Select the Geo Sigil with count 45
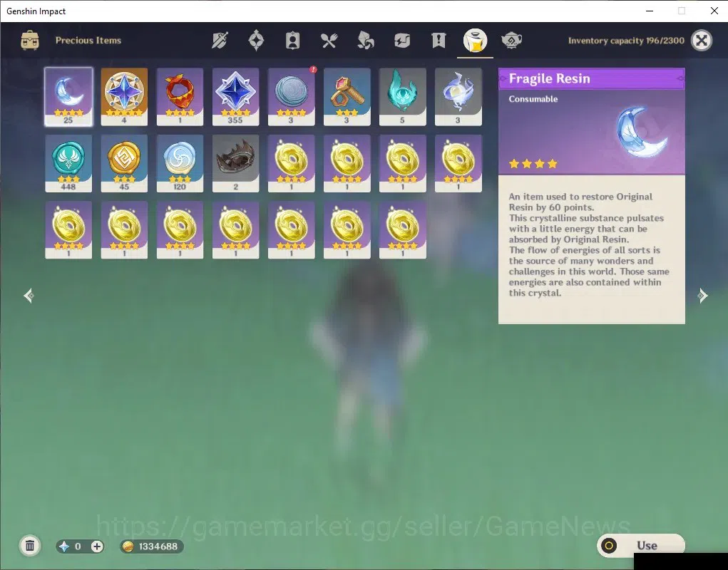Screen dimensions: 728x570 coord(124,163)
